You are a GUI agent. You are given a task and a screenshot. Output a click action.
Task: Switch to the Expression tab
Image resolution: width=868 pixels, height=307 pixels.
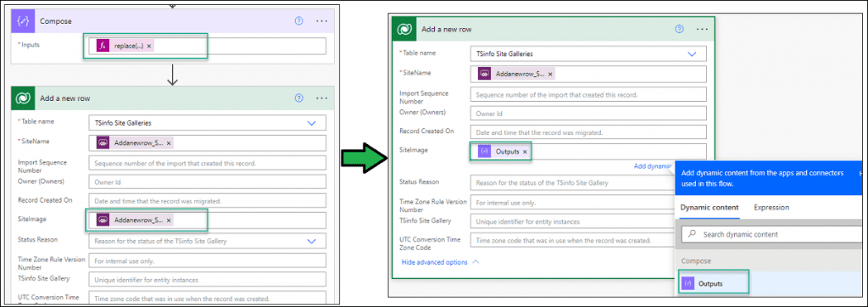(771, 208)
